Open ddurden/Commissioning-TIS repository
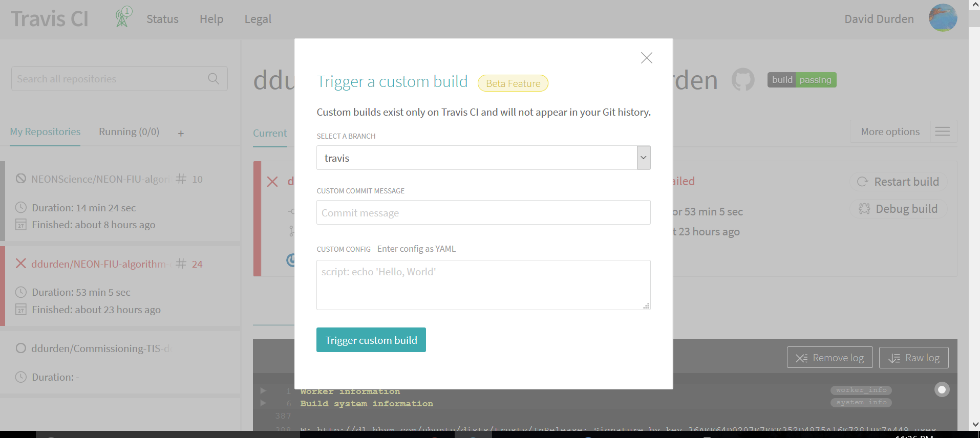Viewport: 980px width, 438px height. coord(100,348)
